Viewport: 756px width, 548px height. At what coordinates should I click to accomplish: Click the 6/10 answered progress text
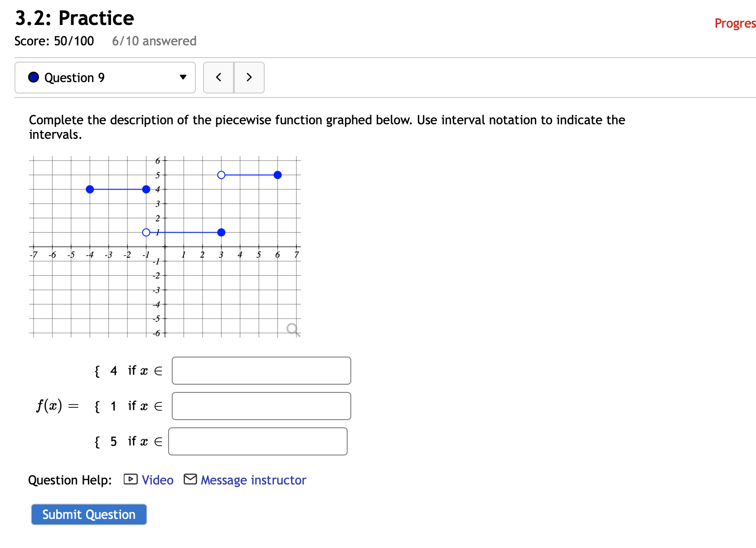154,41
